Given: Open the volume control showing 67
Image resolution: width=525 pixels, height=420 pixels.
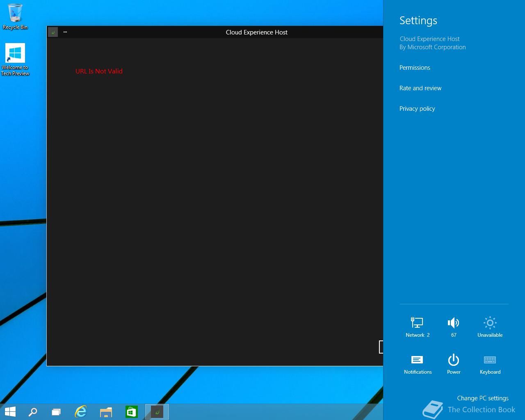Looking at the screenshot, I should click(454, 327).
